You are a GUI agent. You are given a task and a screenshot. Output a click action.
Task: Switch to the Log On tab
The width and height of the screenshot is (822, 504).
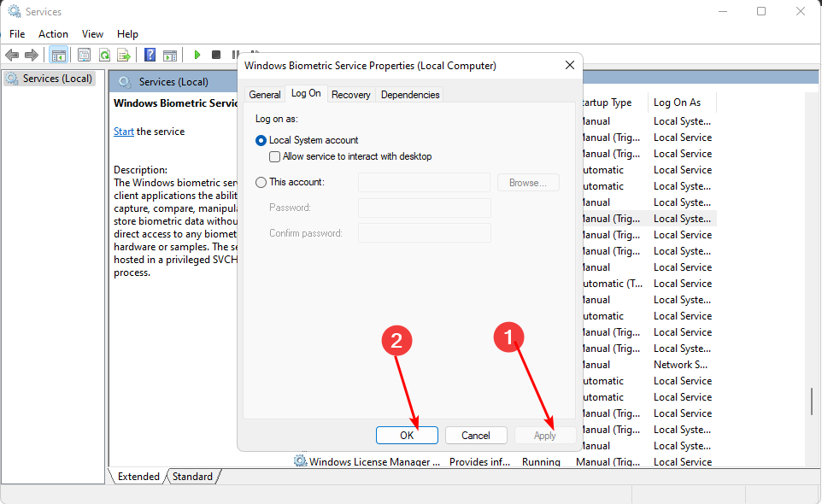click(x=306, y=93)
